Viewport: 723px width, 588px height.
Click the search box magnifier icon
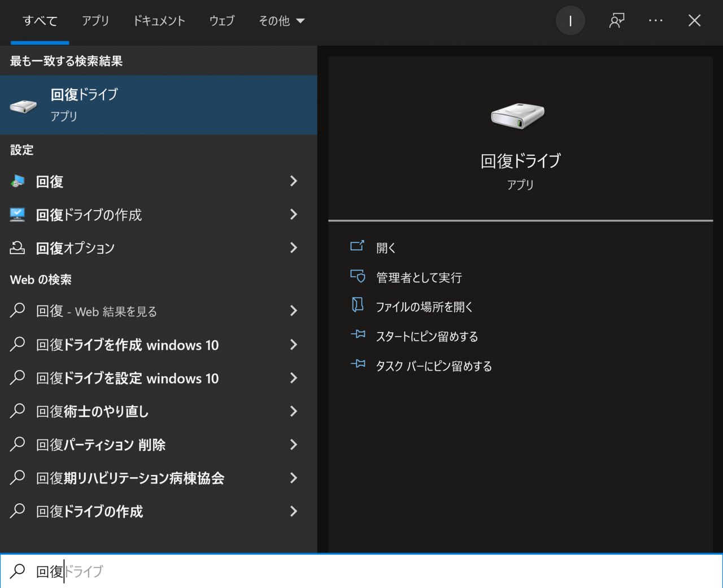coord(18,570)
